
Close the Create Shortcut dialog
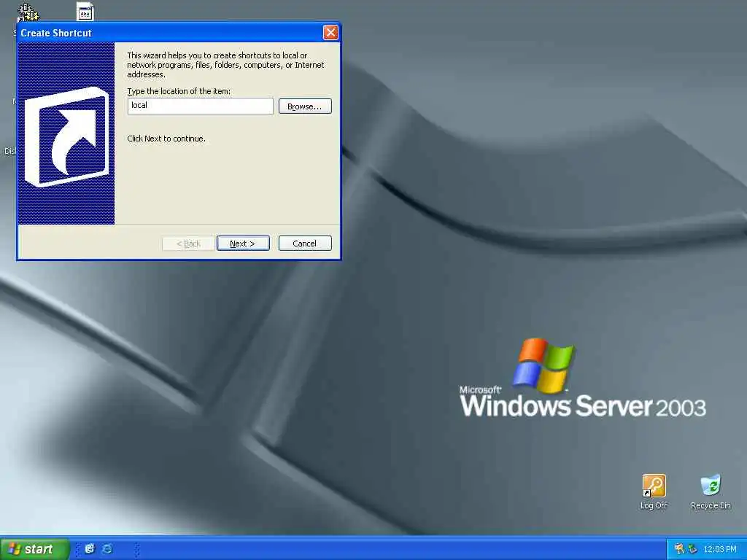(x=330, y=32)
